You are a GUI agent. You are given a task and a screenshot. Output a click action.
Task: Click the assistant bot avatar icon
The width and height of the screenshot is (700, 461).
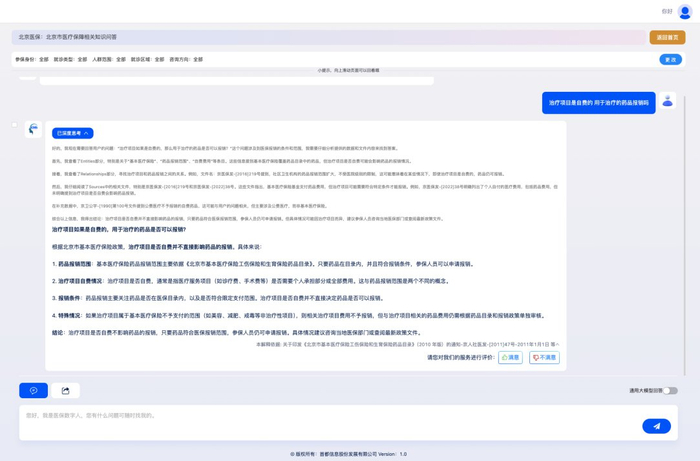point(33,129)
